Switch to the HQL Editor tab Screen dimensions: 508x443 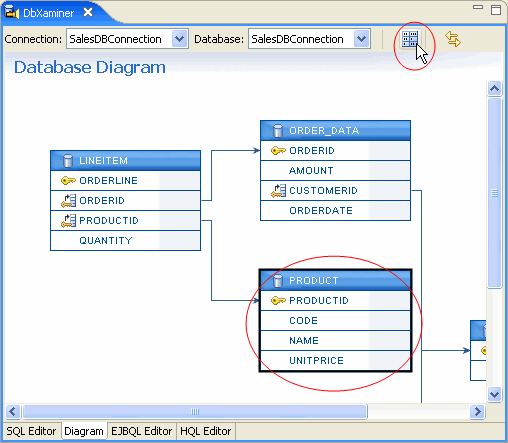click(206, 431)
